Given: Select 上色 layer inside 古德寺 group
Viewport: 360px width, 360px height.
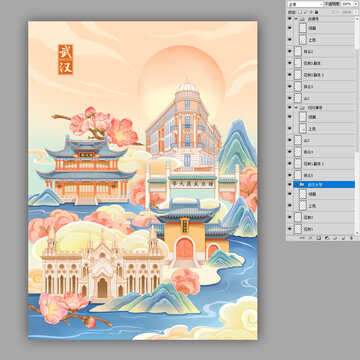Looking at the screenshot, I should [323, 40].
